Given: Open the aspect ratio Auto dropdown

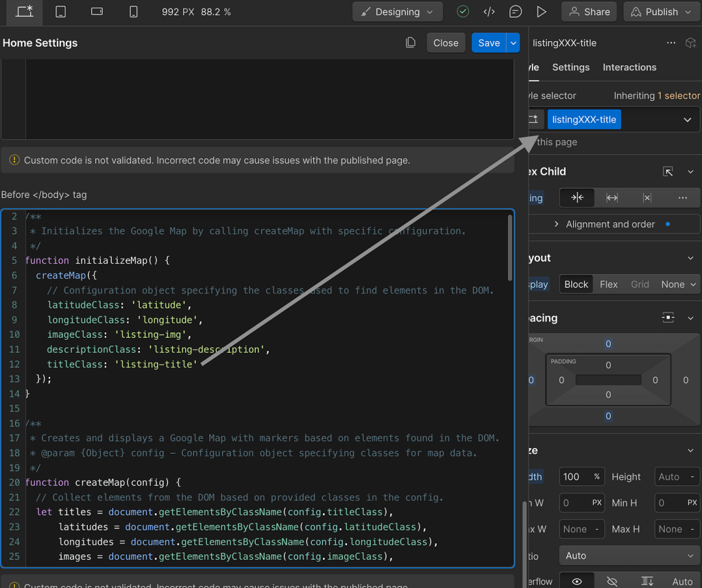Looking at the screenshot, I should pos(629,556).
